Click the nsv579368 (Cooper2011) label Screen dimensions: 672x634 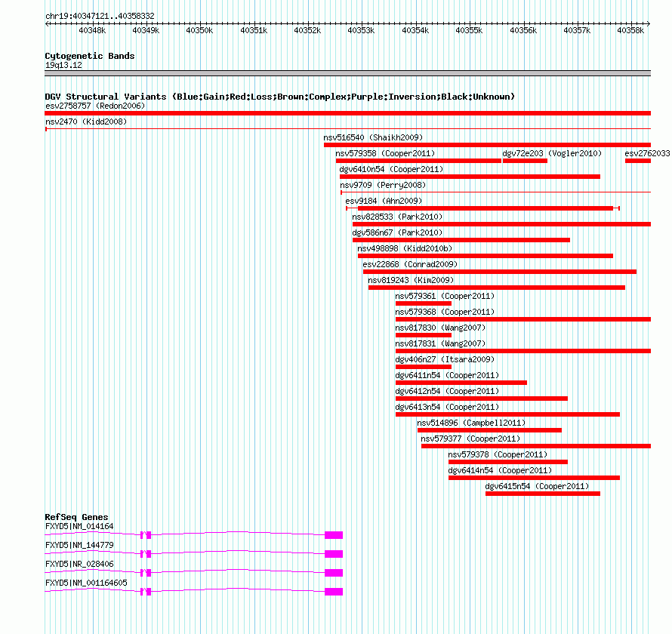coord(445,312)
